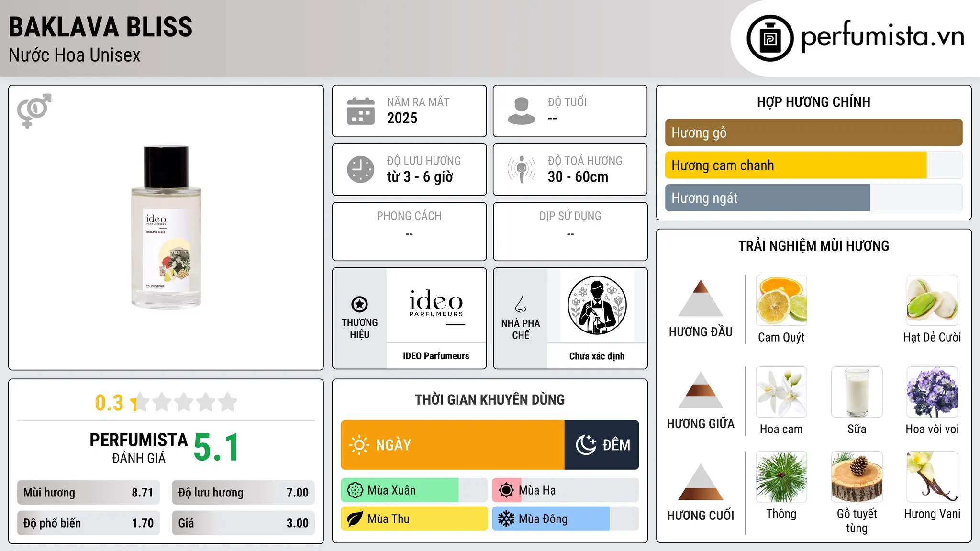980x551 pixels.
Task: Click the clock icon for Độ lưu hương
Action: click(361, 169)
